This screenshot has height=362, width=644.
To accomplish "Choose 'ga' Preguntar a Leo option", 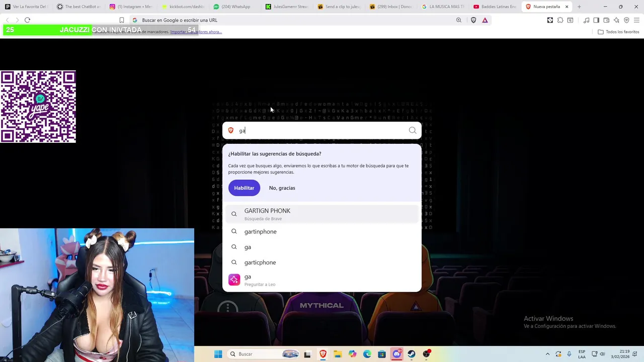I will (322, 280).
